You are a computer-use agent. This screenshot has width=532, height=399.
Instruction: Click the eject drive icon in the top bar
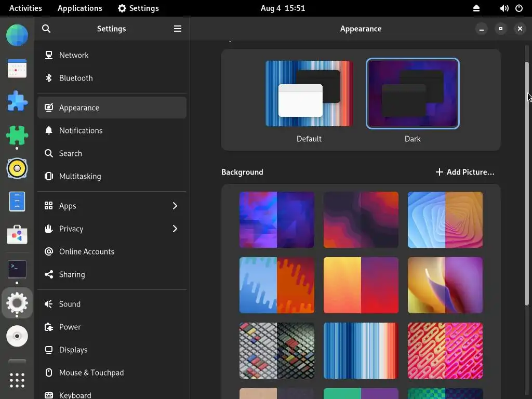pos(476,8)
